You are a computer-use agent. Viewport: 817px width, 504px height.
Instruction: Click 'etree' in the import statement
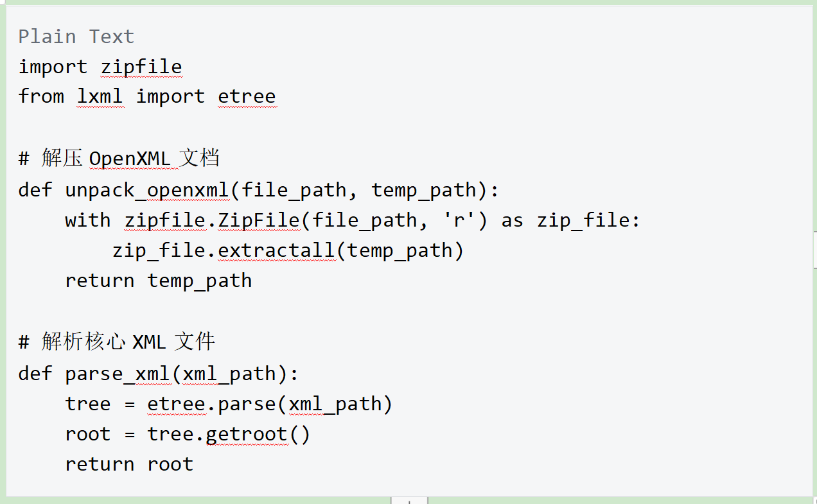(247, 96)
